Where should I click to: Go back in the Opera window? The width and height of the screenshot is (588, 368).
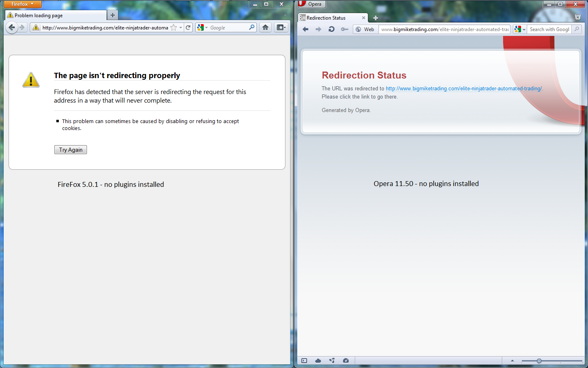tap(305, 29)
